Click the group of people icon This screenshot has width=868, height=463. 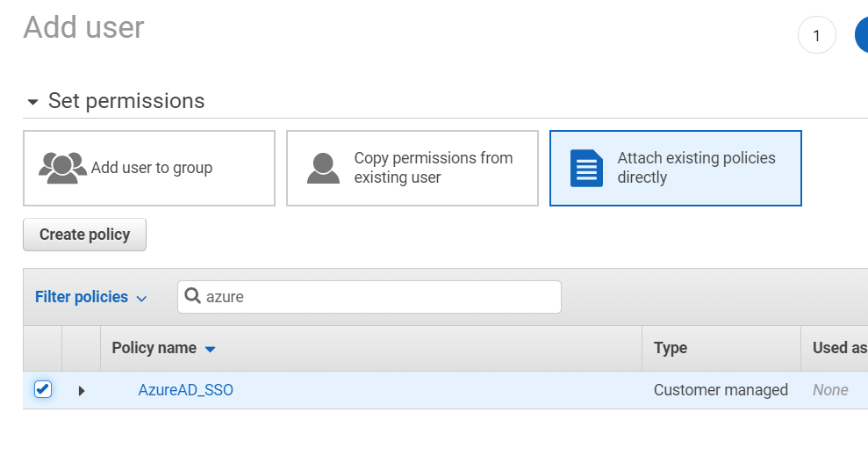point(62,167)
